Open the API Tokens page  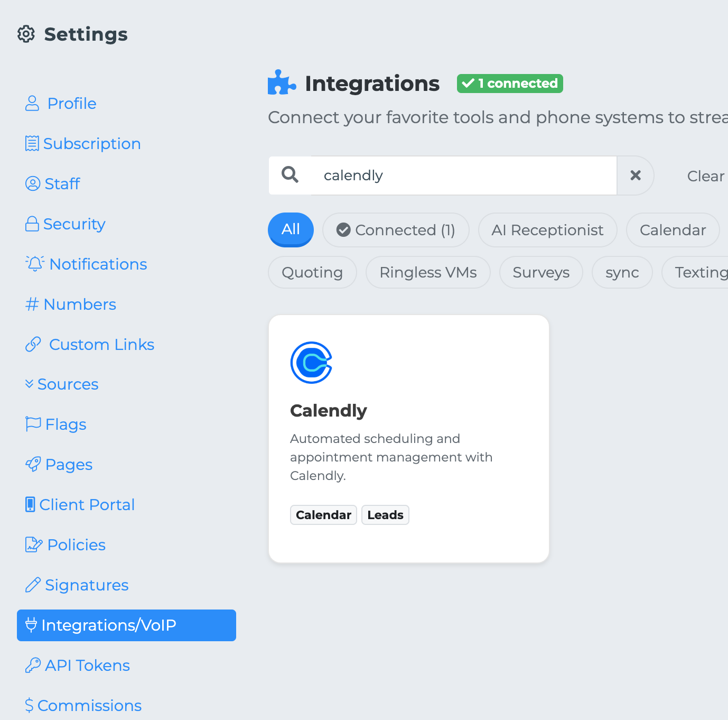87,666
